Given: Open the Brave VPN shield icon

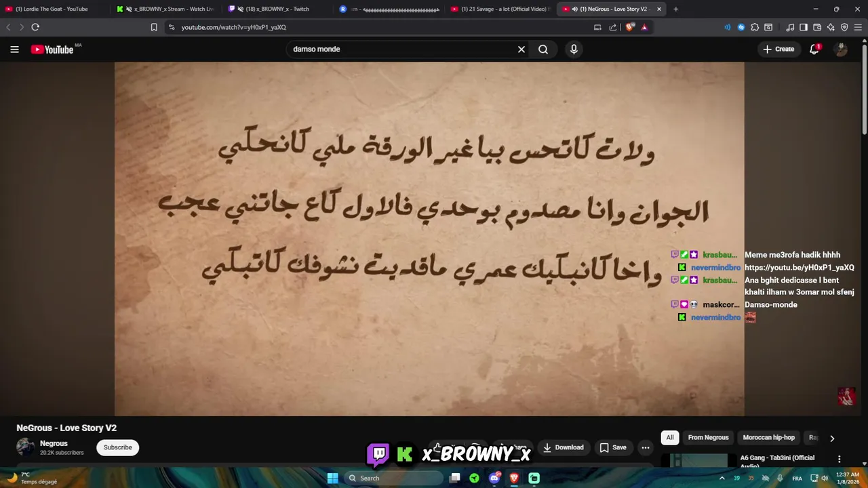Looking at the screenshot, I should click(844, 27).
